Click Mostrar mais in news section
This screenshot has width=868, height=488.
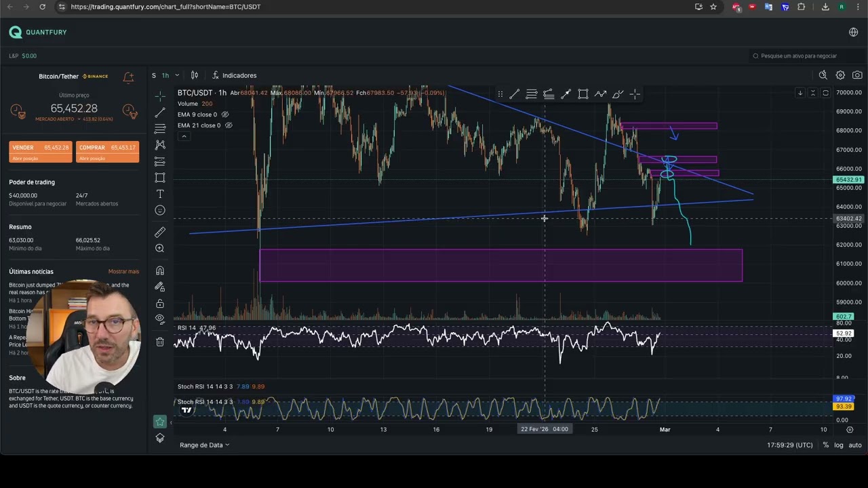coord(123,272)
